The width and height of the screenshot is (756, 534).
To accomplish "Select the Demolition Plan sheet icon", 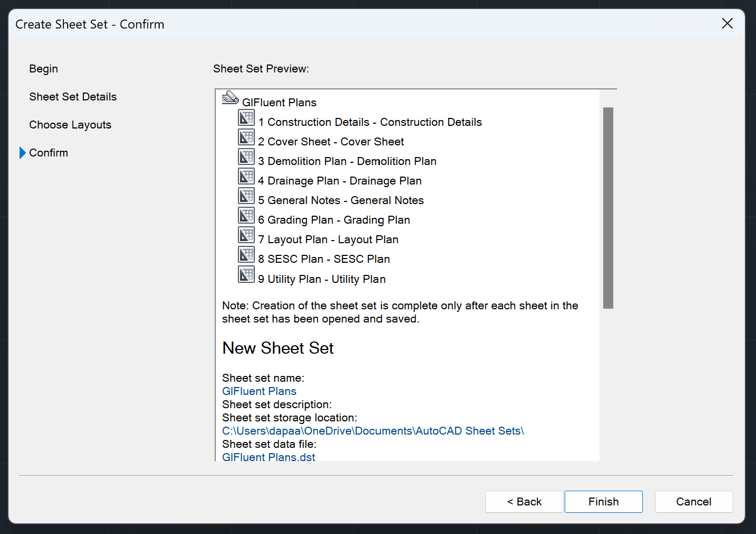I will 246,156.
